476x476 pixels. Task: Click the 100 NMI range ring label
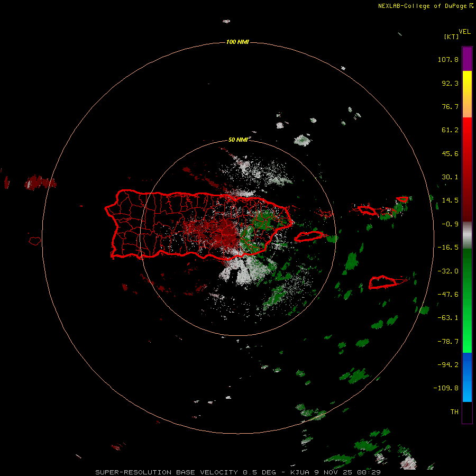coord(237,42)
